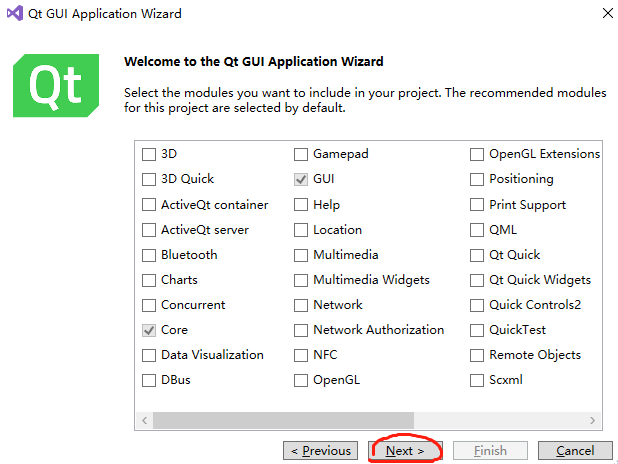618x464 pixels.
Task: Enable Remote Objects module
Action: [477, 355]
